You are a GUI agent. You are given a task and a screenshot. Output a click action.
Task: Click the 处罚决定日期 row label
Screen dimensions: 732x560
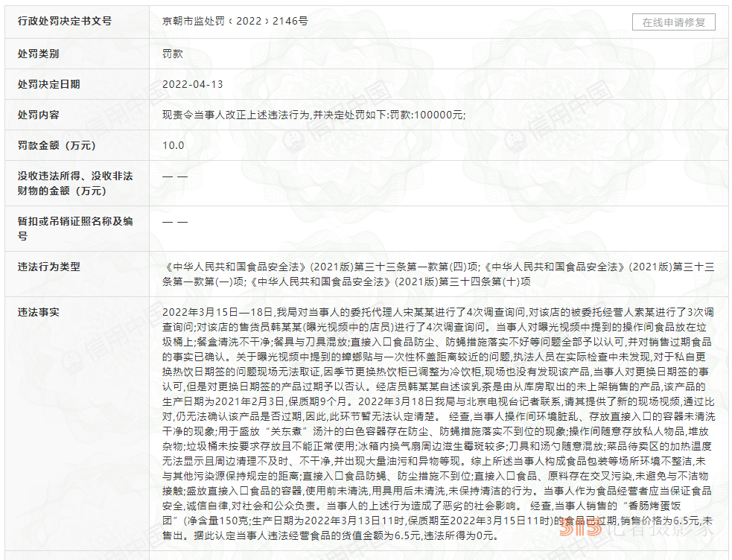(49, 84)
